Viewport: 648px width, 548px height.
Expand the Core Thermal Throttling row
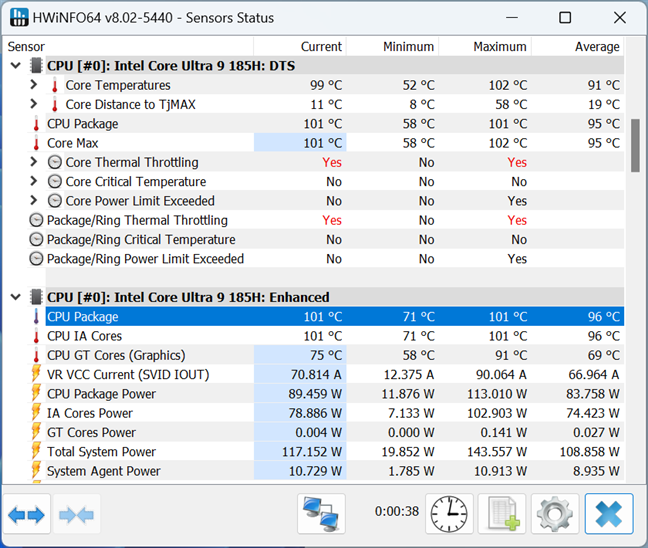click(x=34, y=162)
